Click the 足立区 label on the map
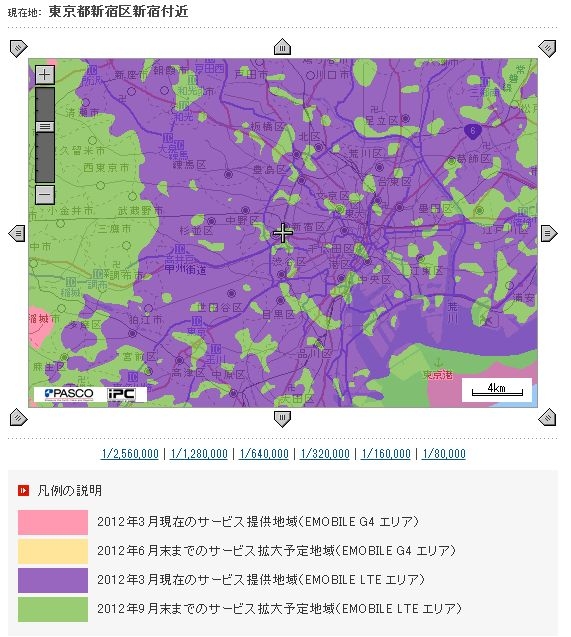Viewport: 571px width, 637px height. pyautogui.click(x=381, y=121)
